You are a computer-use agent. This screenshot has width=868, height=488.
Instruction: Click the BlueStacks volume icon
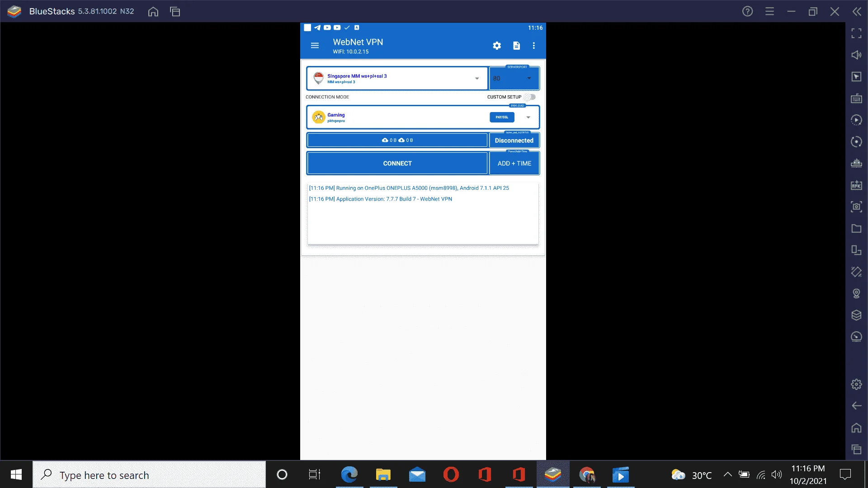pyautogui.click(x=856, y=55)
